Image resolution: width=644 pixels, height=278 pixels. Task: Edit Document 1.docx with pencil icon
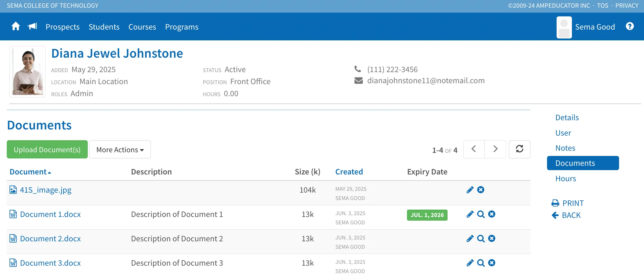[470, 214]
